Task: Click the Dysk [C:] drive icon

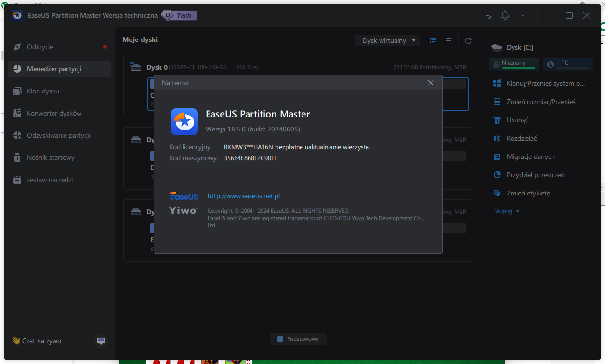Action: [497, 47]
